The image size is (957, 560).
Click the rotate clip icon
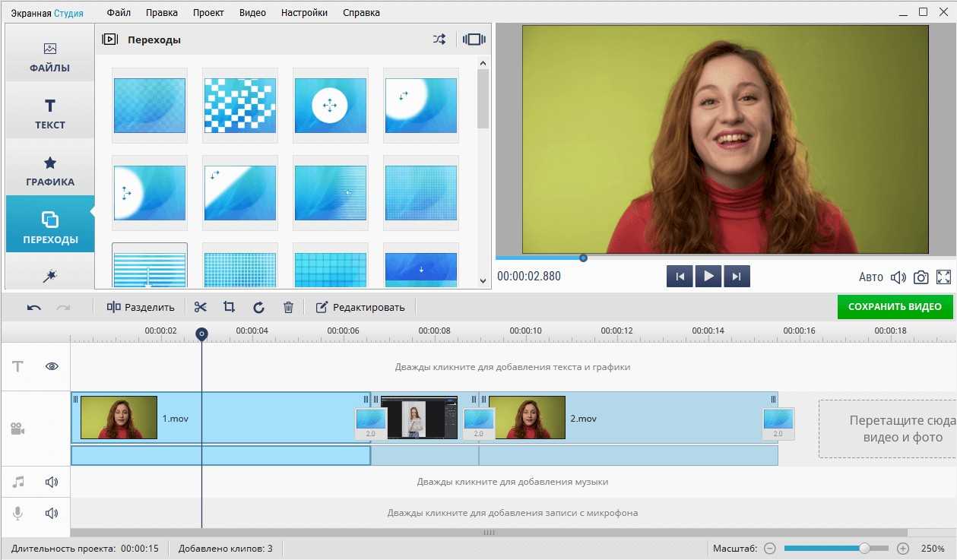click(x=258, y=307)
